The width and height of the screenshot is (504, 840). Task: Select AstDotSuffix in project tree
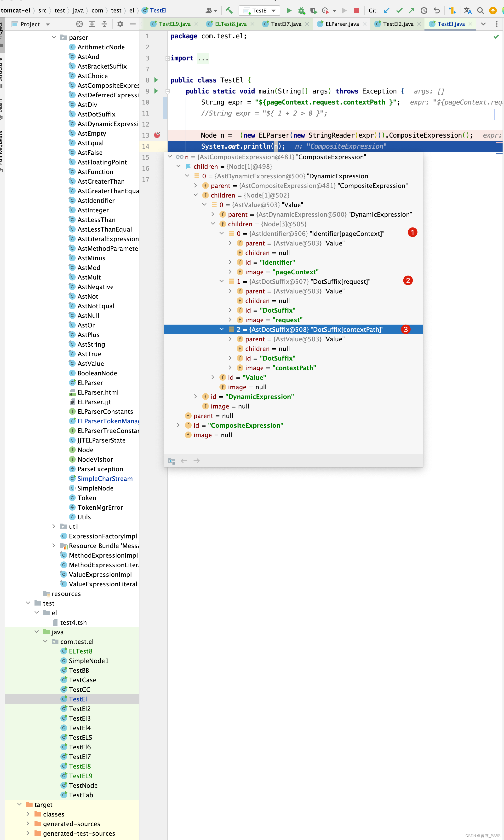tap(97, 114)
